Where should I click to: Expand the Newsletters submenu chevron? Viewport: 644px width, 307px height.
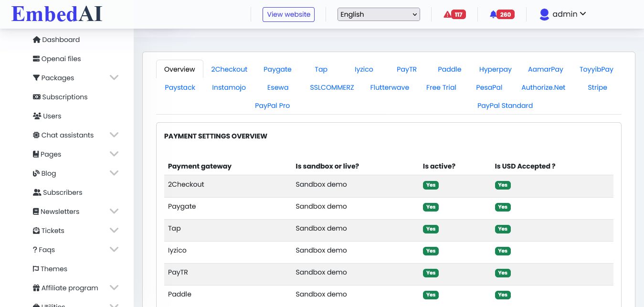coord(114,211)
